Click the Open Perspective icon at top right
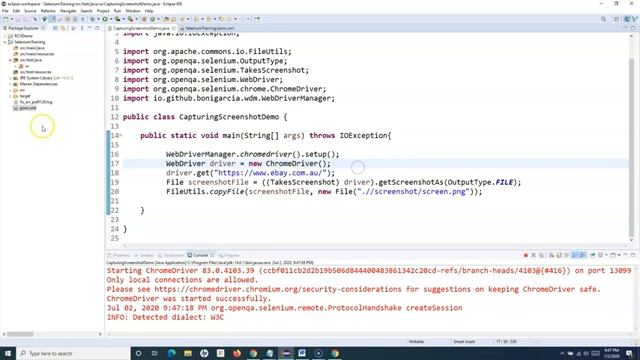 (617, 19)
